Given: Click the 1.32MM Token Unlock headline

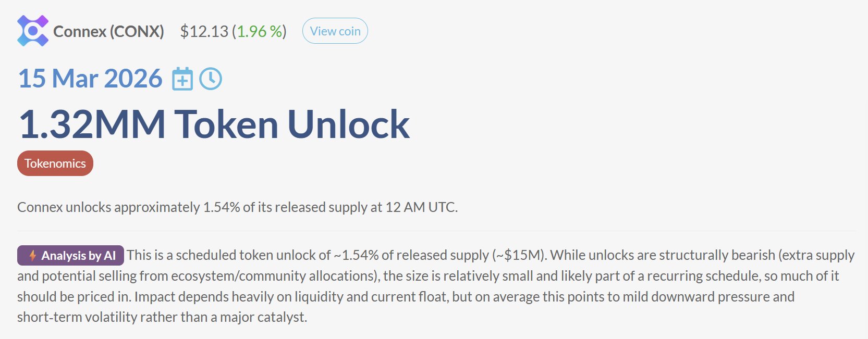Looking at the screenshot, I should 214,124.
